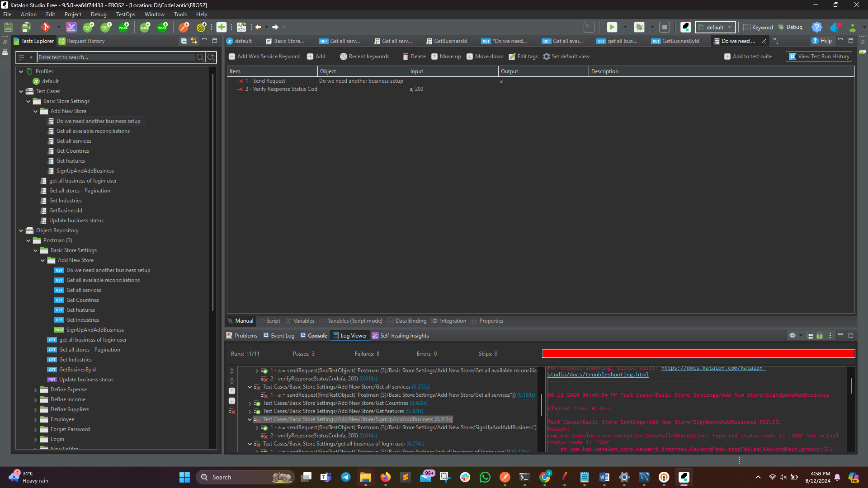Toggle the show only failures icon in log panel

[232, 411]
